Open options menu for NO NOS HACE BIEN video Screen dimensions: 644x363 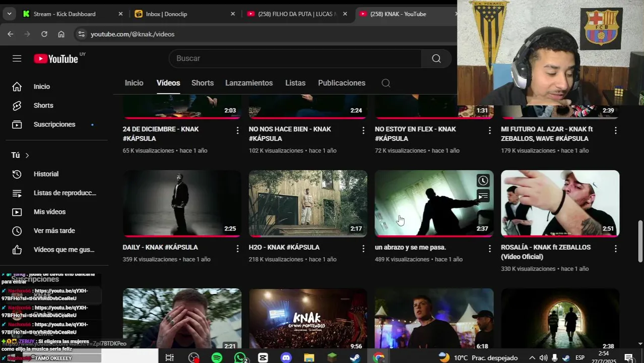pyautogui.click(x=363, y=131)
